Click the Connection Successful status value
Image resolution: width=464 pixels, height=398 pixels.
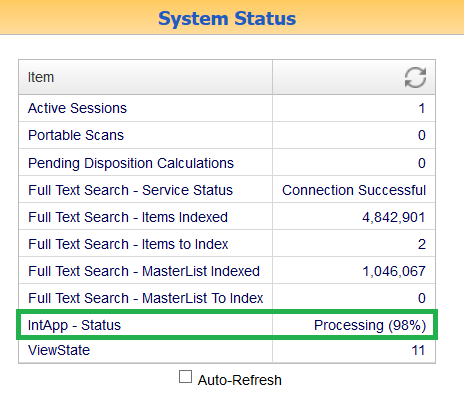pos(354,190)
